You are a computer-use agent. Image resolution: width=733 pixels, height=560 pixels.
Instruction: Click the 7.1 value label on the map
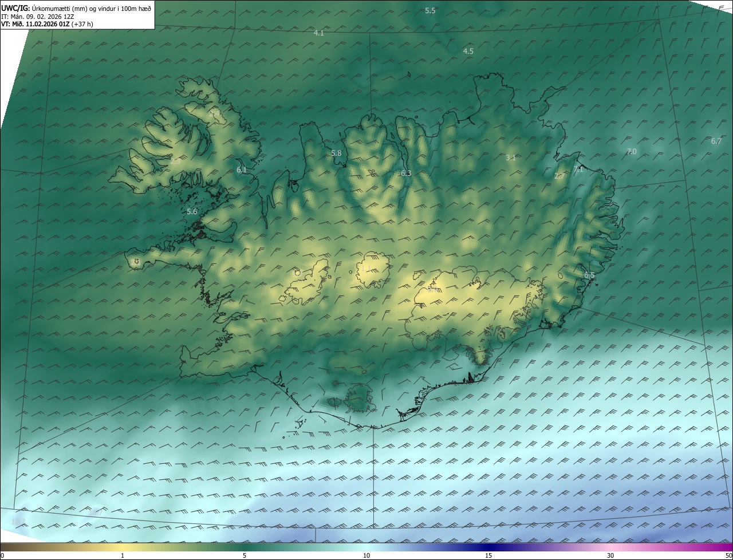point(578,169)
